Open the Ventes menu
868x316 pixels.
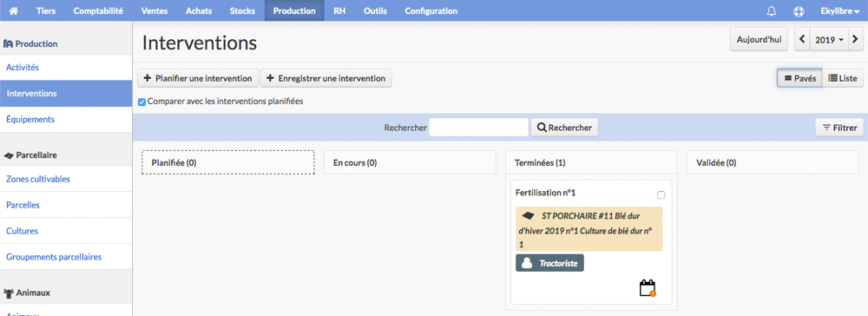pyautogui.click(x=155, y=10)
